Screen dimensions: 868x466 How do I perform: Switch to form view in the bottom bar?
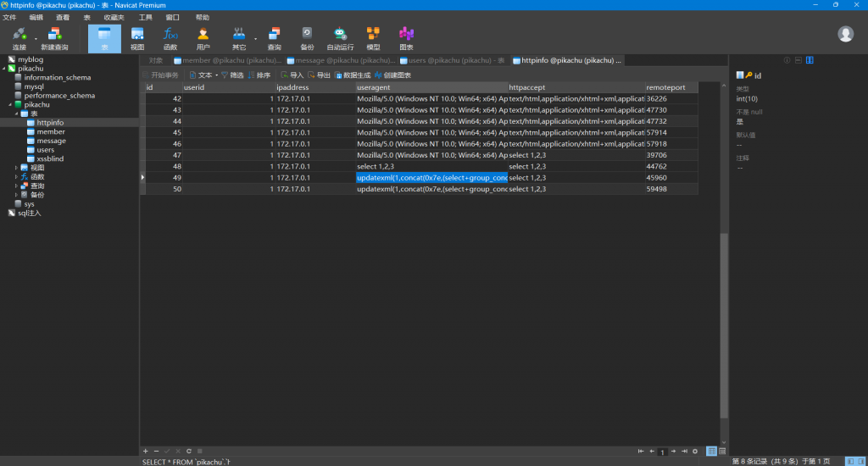point(722,451)
